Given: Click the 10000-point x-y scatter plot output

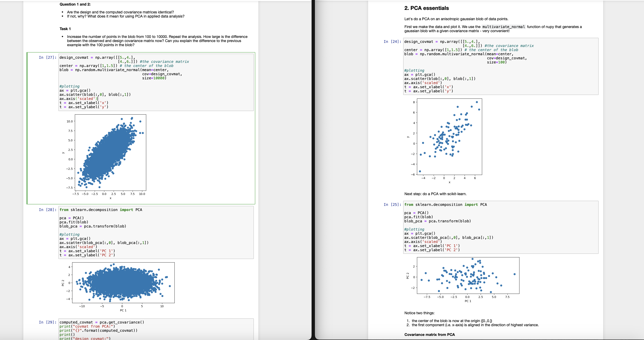Looking at the screenshot, I should 110,153.
